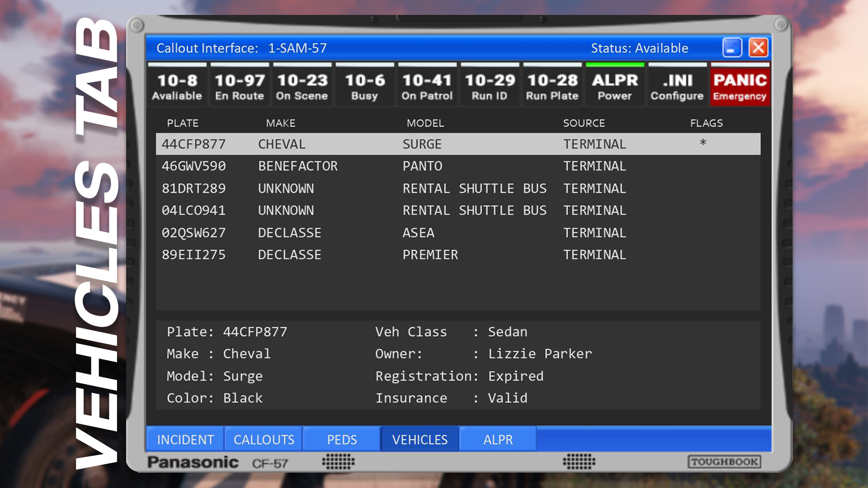Open the CALLOUTS tab

click(264, 439)
